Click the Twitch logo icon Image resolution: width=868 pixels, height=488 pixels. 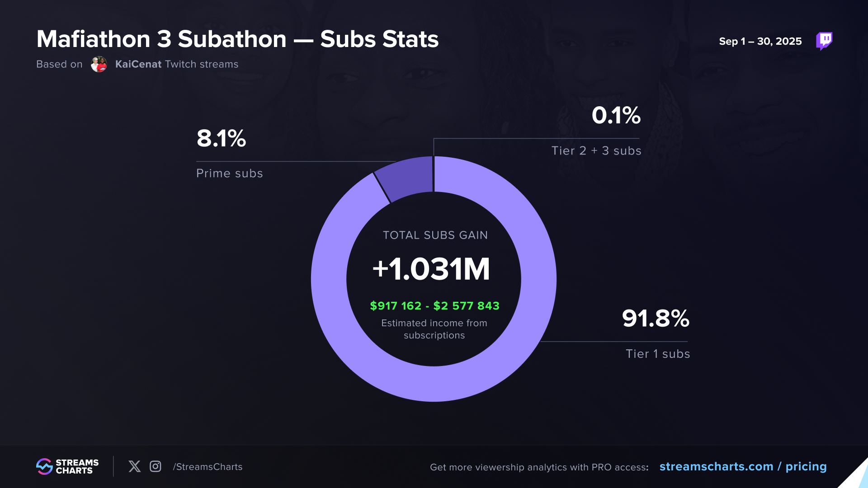(824, 41)
